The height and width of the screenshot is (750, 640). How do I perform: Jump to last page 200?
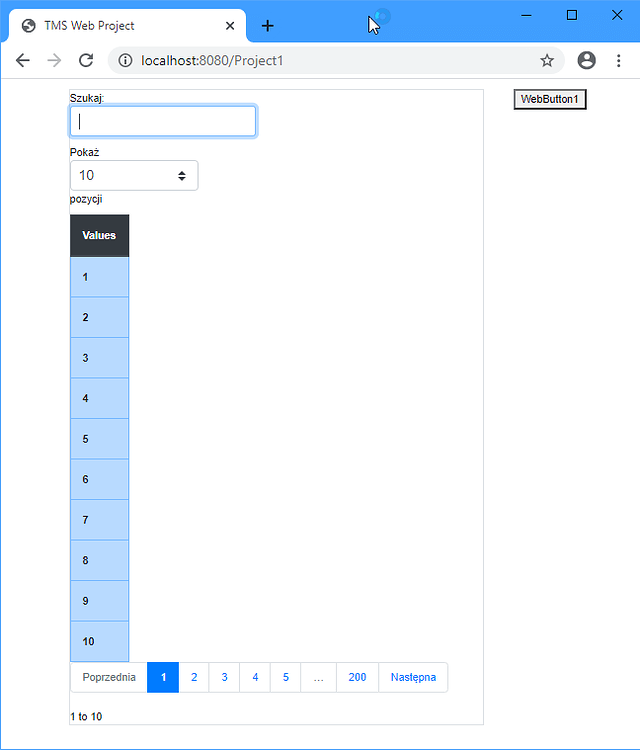[x=357, y=677]
